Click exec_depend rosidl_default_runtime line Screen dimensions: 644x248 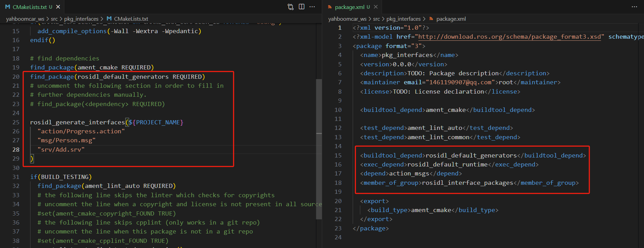(449, 164)
